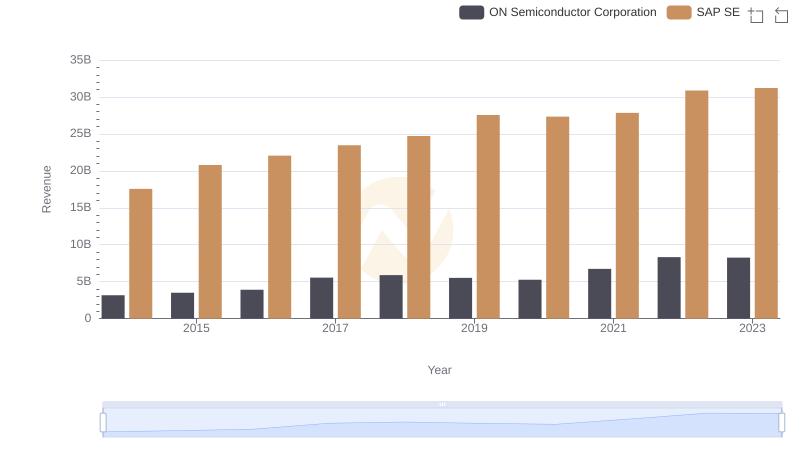Click the SAP SE bar for 2020

558,217
